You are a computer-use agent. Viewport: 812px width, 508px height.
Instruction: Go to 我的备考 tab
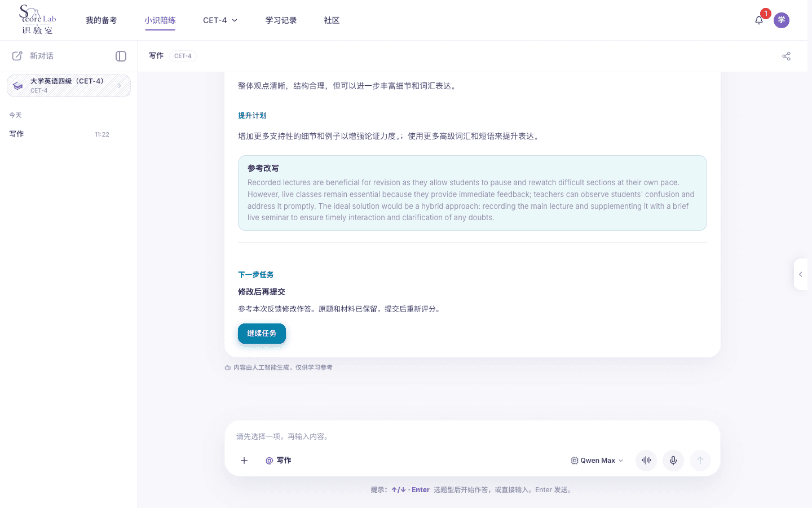101,20
